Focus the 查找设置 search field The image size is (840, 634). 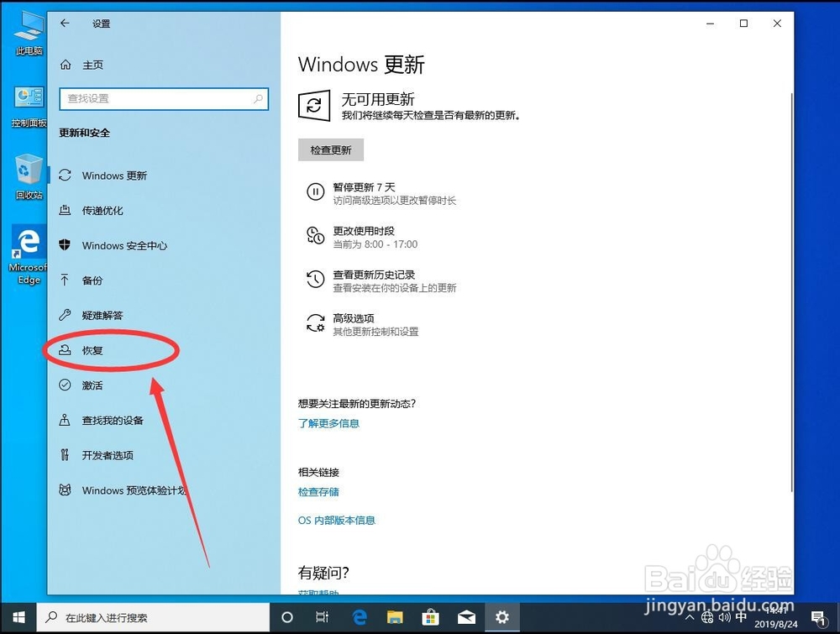[x=164, y=99]
